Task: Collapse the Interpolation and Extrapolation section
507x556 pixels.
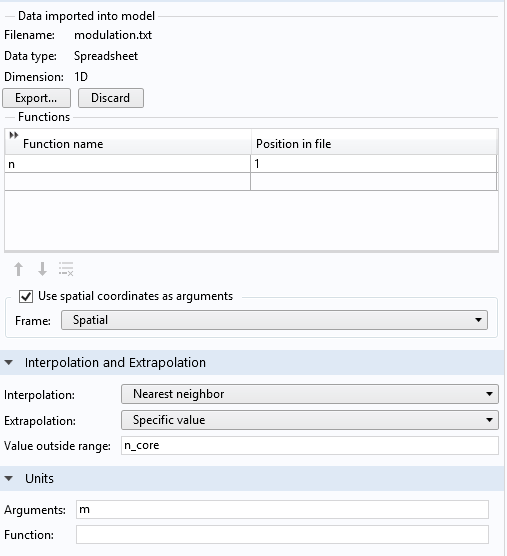Action: [x=9, y=362]
